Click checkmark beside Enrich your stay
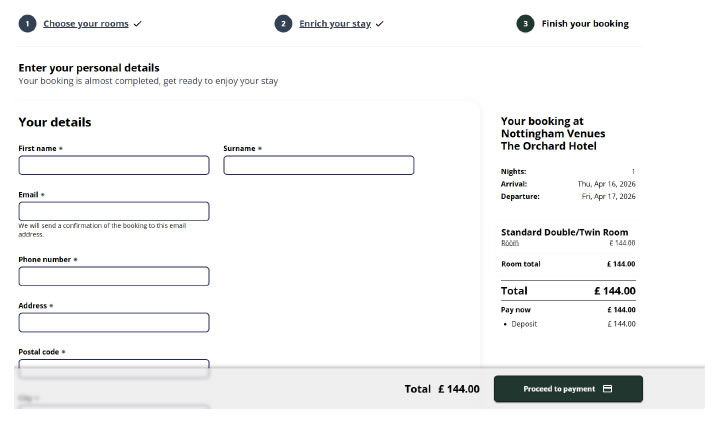722x434 pixels. pos(379,24)
